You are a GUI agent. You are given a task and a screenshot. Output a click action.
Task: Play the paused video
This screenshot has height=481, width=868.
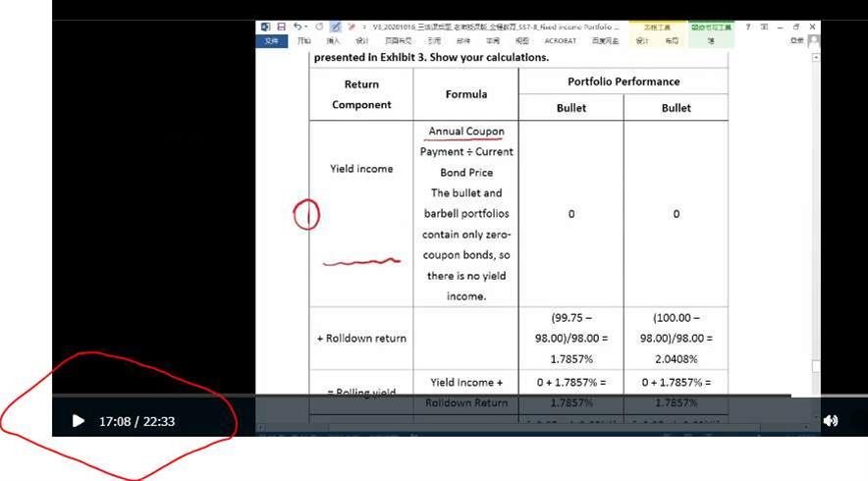coord(78,421)
